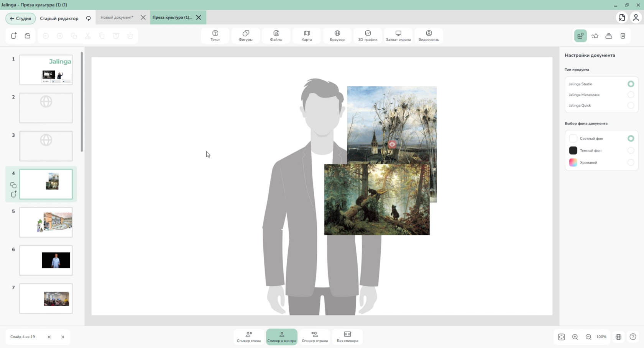This screenshot has width=644, height=348.
Task: Insert a Текст element
Action: pos(215,36)
